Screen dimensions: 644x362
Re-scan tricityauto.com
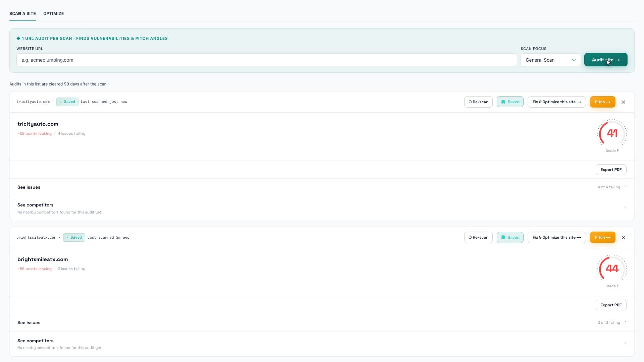478,102
